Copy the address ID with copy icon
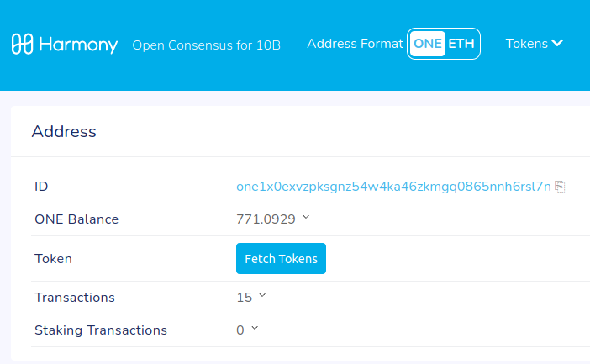 [560, 187]
